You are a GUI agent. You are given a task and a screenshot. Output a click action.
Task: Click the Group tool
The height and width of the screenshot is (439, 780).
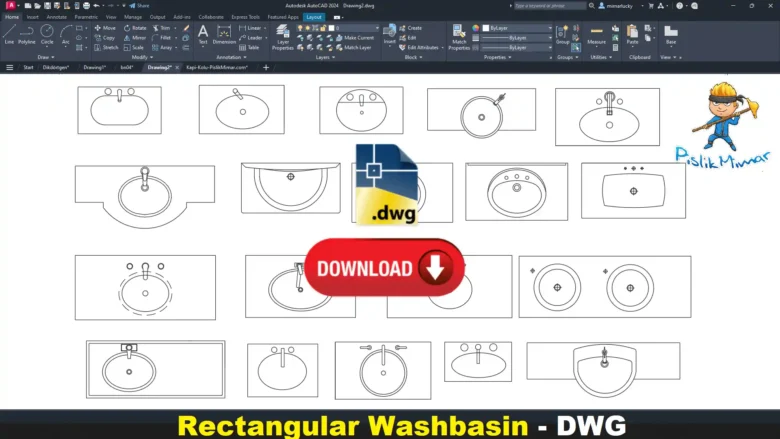(x=562, y=35)
